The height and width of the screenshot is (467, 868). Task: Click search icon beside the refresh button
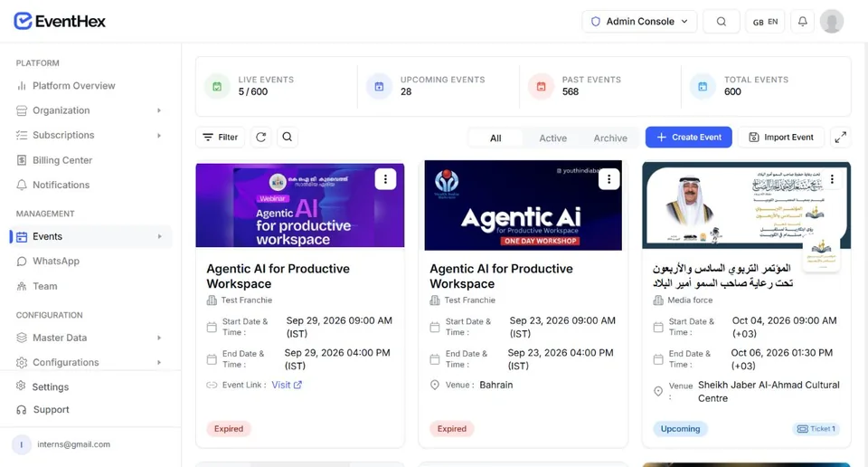(288, 137)
